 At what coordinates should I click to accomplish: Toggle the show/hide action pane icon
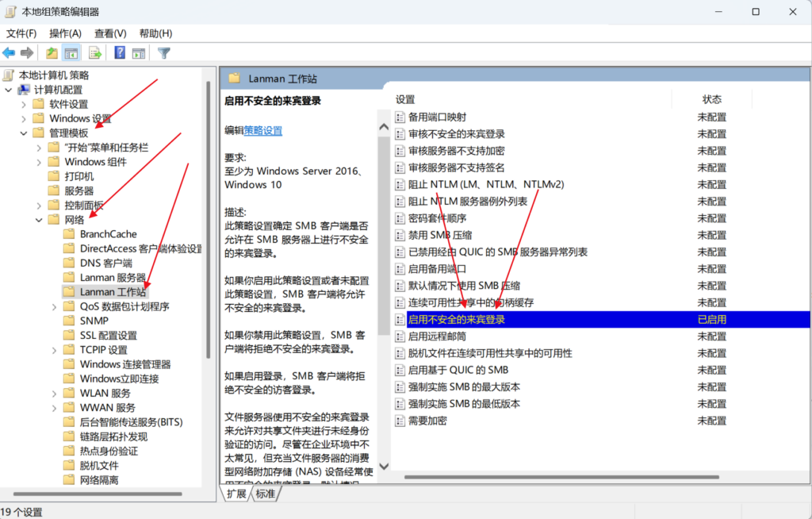138,53
